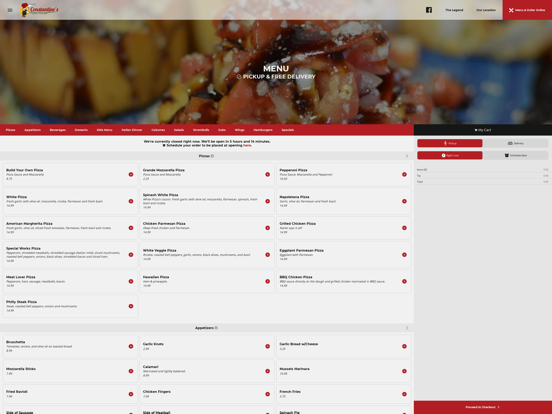The height and width of the screenshot is (414, 552).
Task: Add Garlic Knots using its plus icon
Action: [268, 346]
